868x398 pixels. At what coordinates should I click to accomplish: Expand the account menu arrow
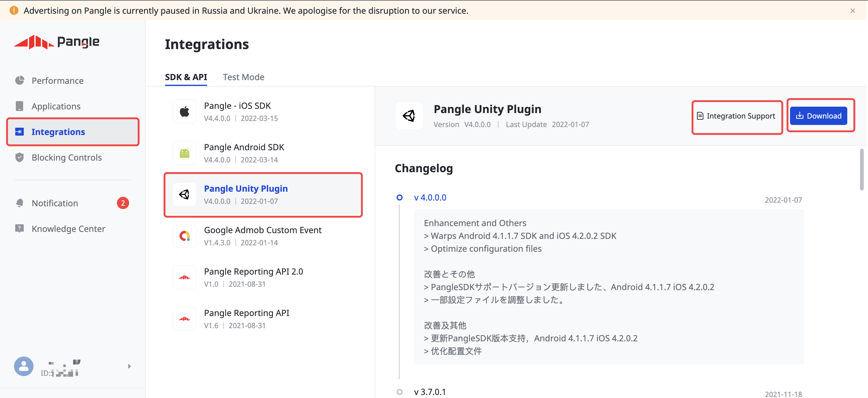129,366
